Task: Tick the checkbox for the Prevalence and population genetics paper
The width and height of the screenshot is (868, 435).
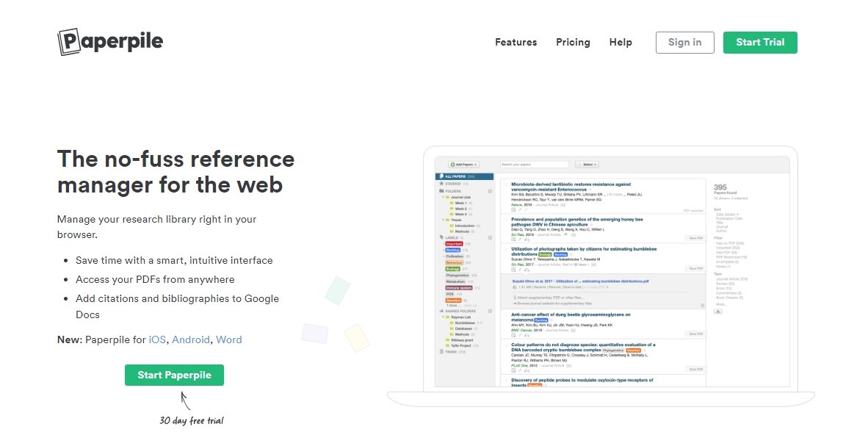Action: click(506, 220)
